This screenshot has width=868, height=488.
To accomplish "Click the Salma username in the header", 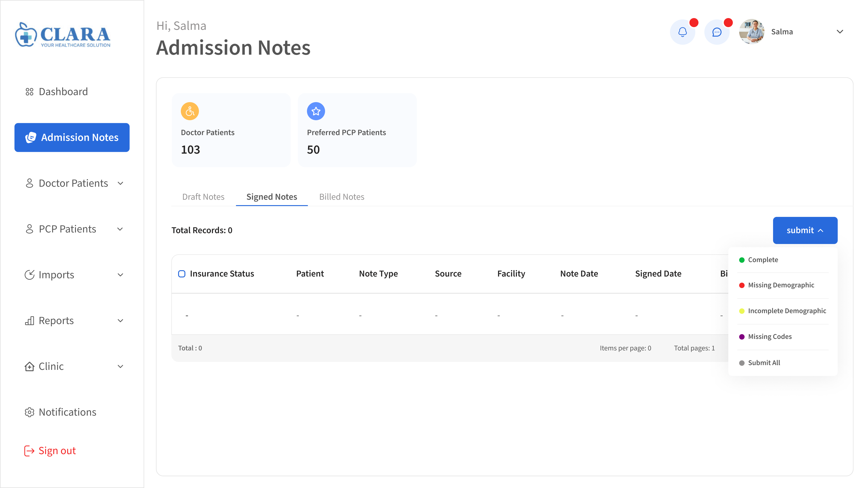I will click(782, 32).
